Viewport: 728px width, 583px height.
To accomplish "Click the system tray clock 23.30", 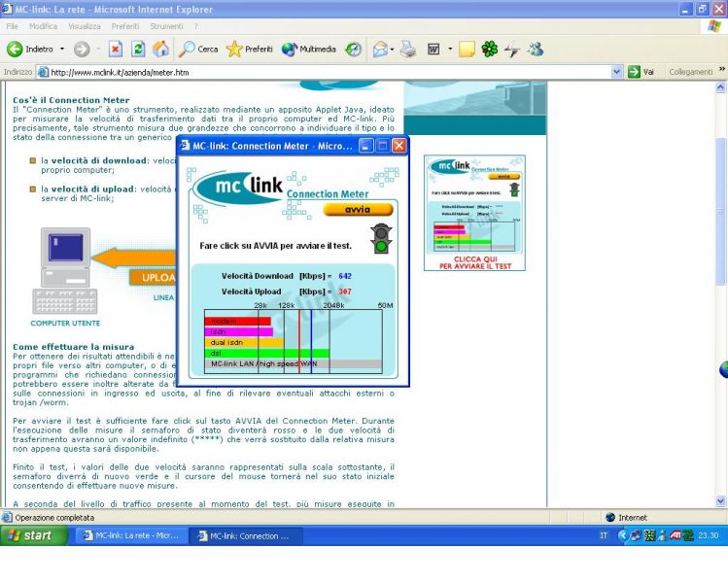I will 708,535.
